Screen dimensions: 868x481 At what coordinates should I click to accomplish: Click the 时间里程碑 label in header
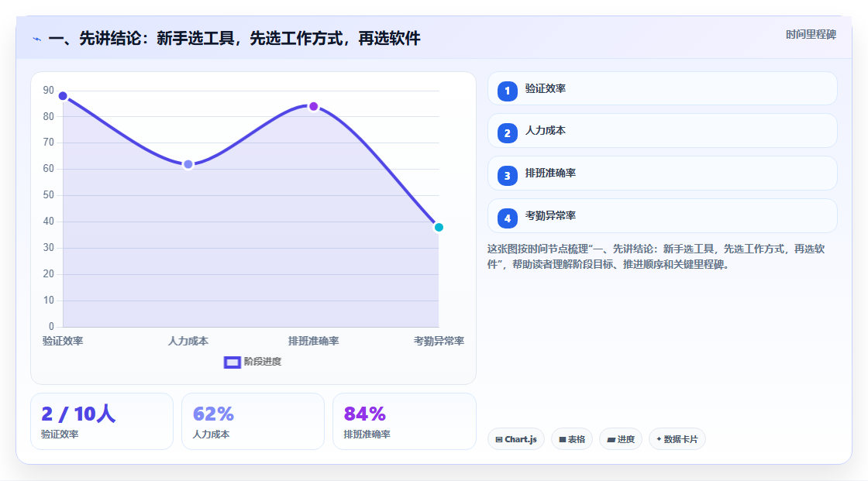pyautogui.click(x=811, y=34)
